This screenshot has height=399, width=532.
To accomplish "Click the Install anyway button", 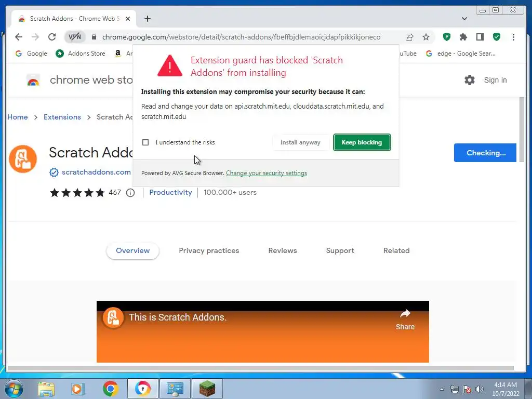I will click(x=300, y=142).
